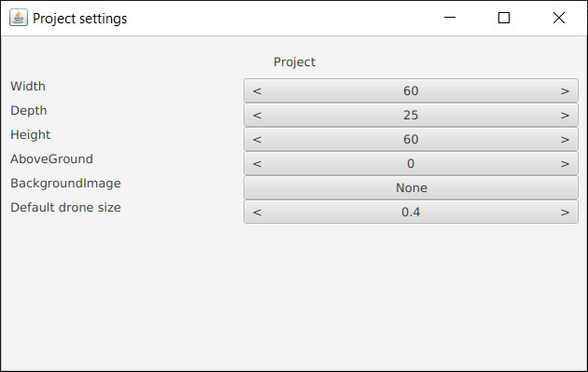
Task: Close the Project settings window
Action: (x=559, y=18)
